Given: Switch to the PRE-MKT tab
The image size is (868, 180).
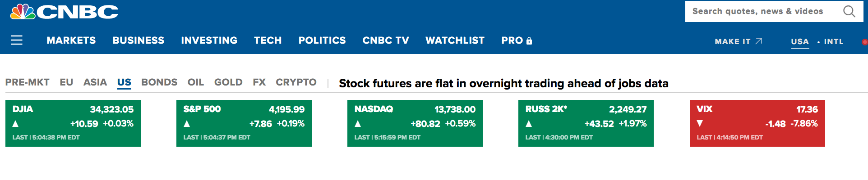Looking at the screenshot, I should pyautogui.click(x=28, y=82).
